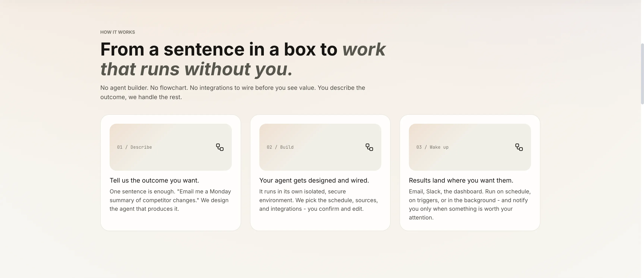This screenshot has width=644, height=278.
Task: Click the '02 / Build' step label
Action: tap(280, 147)
